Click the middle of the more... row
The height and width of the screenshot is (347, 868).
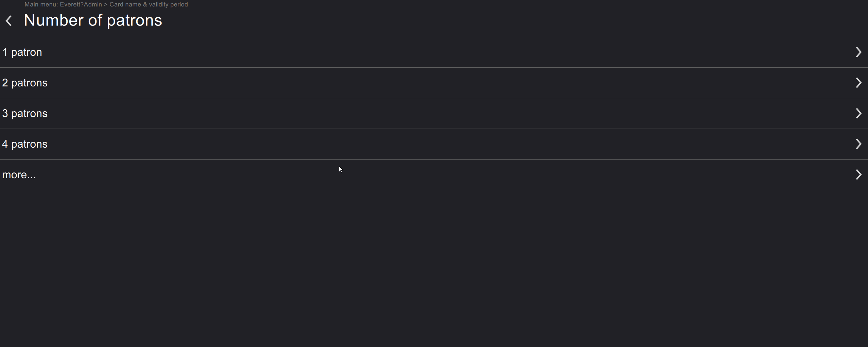tap(434, 175)
